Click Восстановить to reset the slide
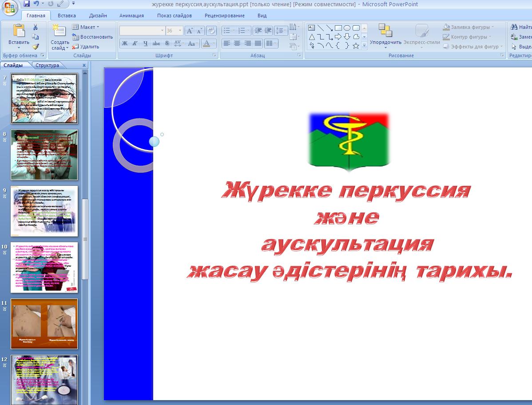 [x=92, y=37]
